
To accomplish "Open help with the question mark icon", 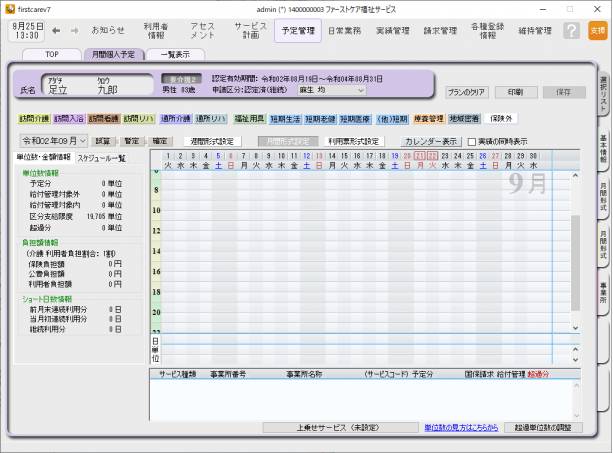I will point(571,31).
